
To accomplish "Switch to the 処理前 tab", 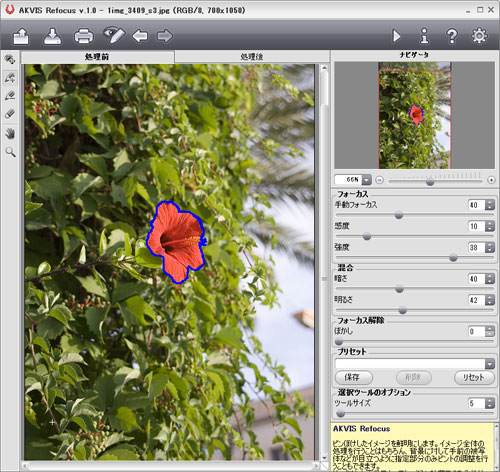I will (x=97, y=57).
